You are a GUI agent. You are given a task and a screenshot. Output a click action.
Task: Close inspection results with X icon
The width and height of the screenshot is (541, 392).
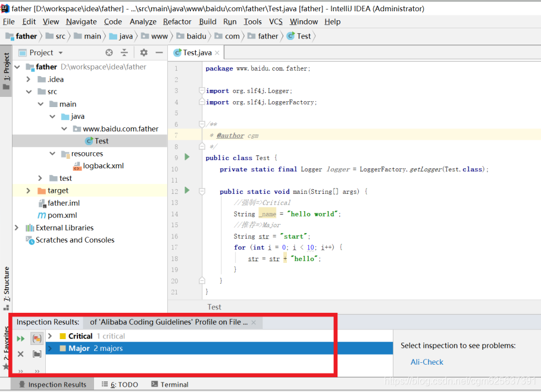tap(21, 354)
